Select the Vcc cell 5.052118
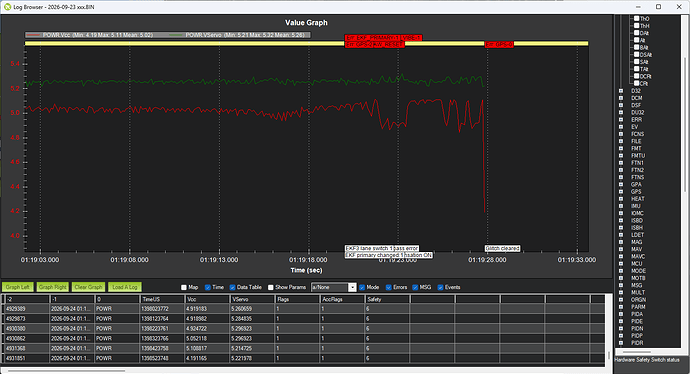Image resolution: width=690 pixels, height=374 pixels. click(x=207, y=339)
